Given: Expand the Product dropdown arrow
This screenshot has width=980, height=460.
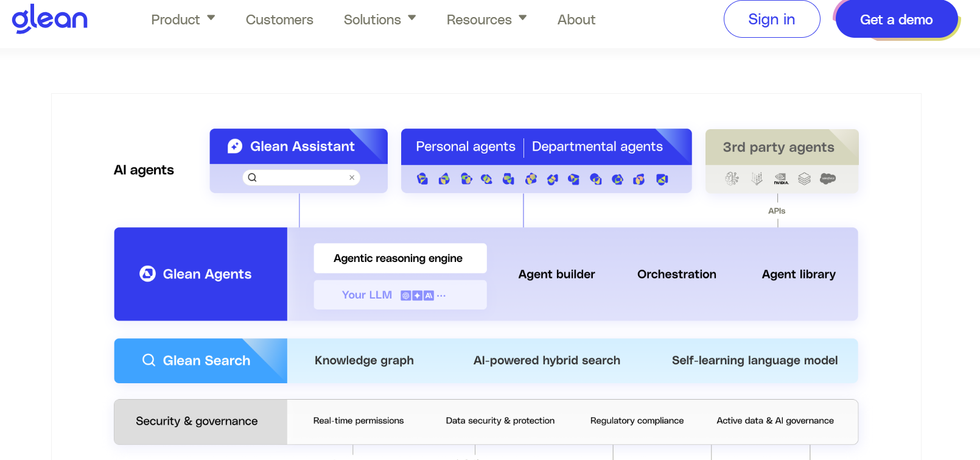Looking at the screenshot, I should pyautogui.click(x=211, y=18).
